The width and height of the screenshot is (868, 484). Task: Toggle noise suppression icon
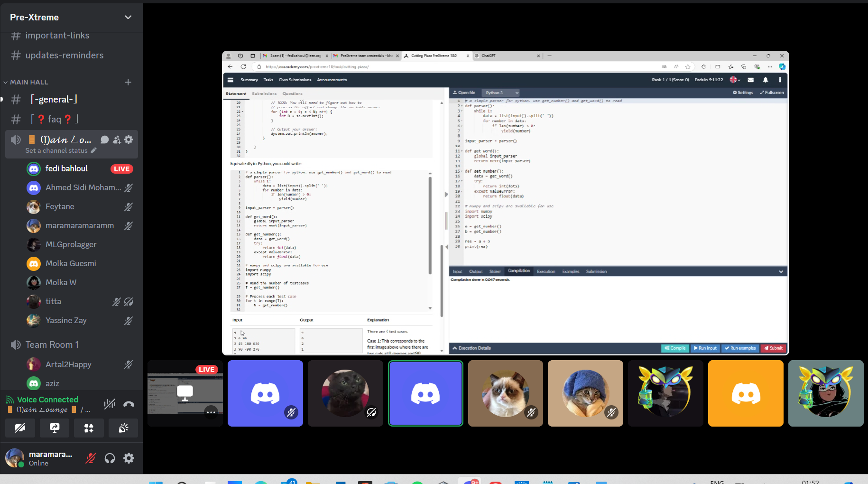click(110, 404)
